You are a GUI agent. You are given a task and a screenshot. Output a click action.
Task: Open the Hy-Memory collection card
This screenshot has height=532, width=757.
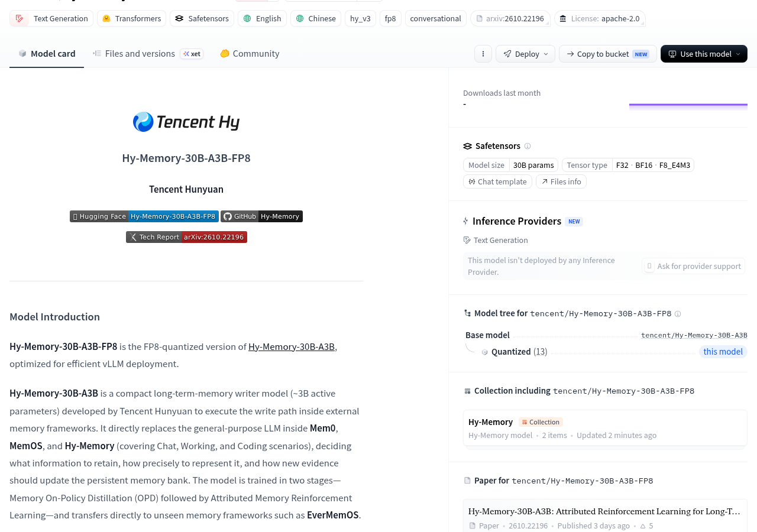(x=605, y=428)
